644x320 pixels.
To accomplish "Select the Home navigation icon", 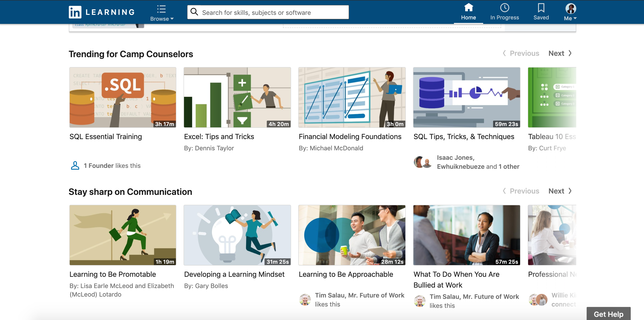I will (469, 7).
